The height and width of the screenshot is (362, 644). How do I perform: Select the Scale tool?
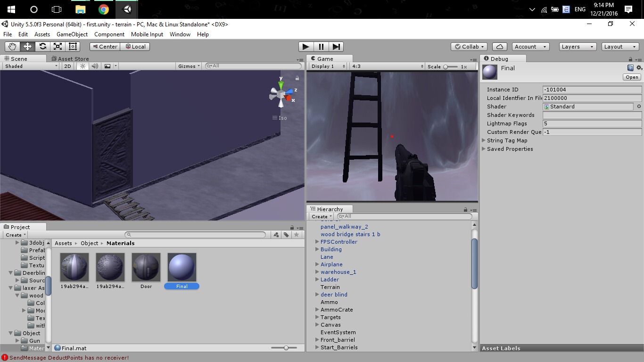(57, 46)
